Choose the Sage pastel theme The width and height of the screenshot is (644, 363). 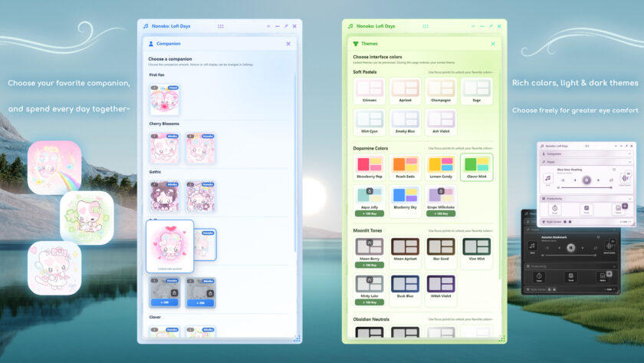[476, 91]
